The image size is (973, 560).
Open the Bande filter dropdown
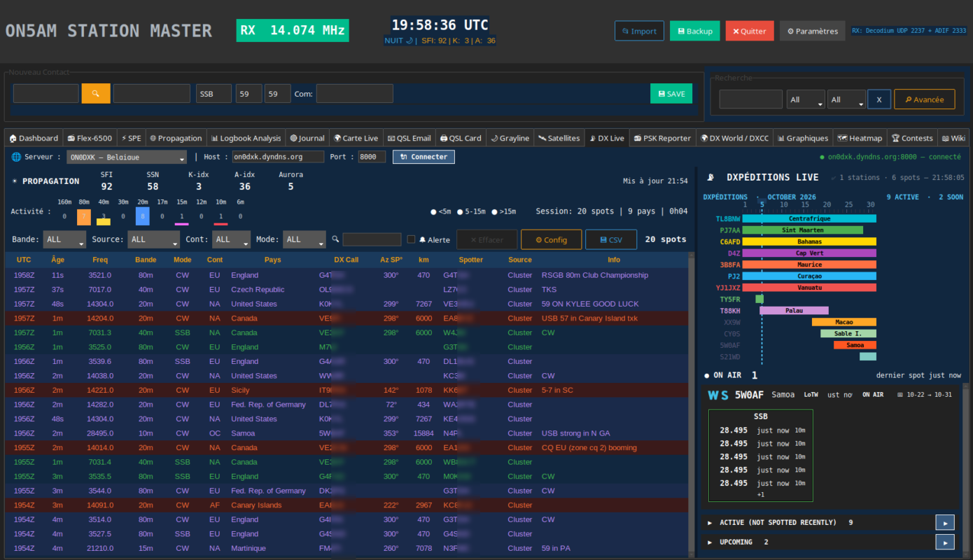tap(64, 239)
